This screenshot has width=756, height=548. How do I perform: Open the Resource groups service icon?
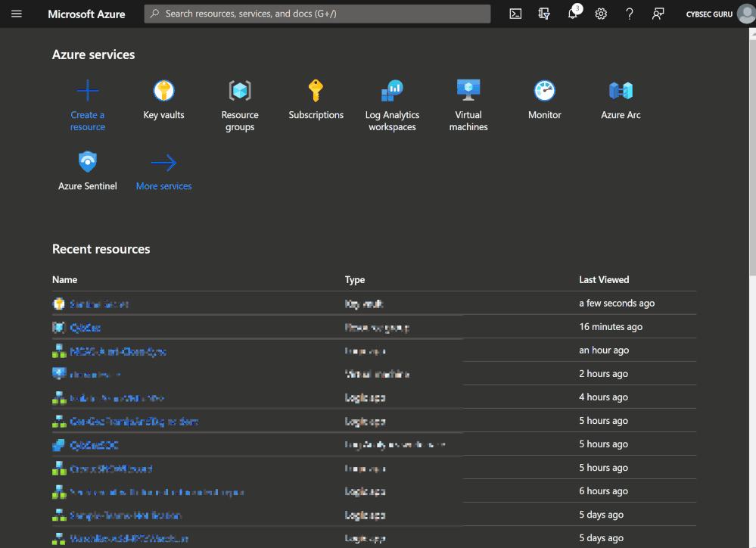(x=240, y=90)
